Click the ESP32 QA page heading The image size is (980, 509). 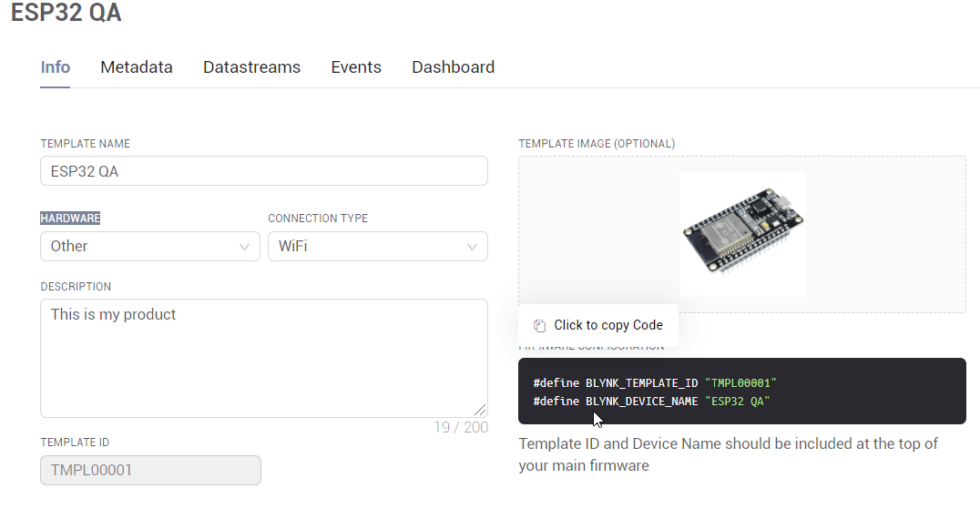point(66,14)
